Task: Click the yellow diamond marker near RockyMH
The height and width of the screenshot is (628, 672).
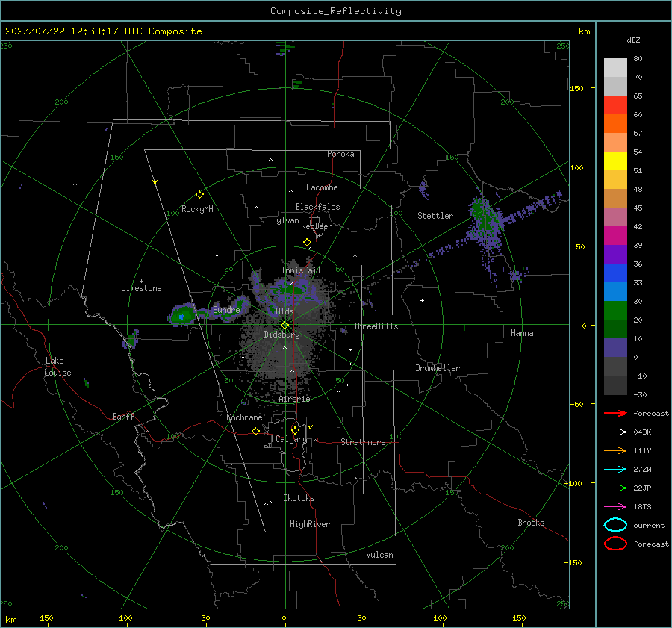Action: click(199, 195)
